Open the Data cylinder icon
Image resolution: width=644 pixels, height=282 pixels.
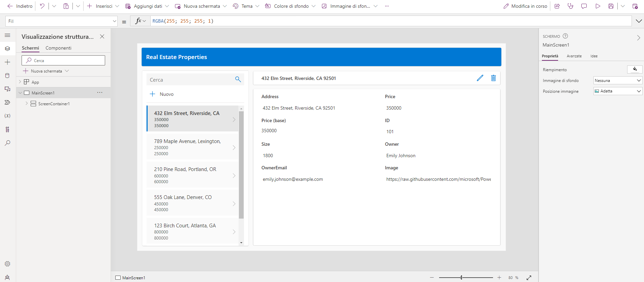[x=7, y=76]
